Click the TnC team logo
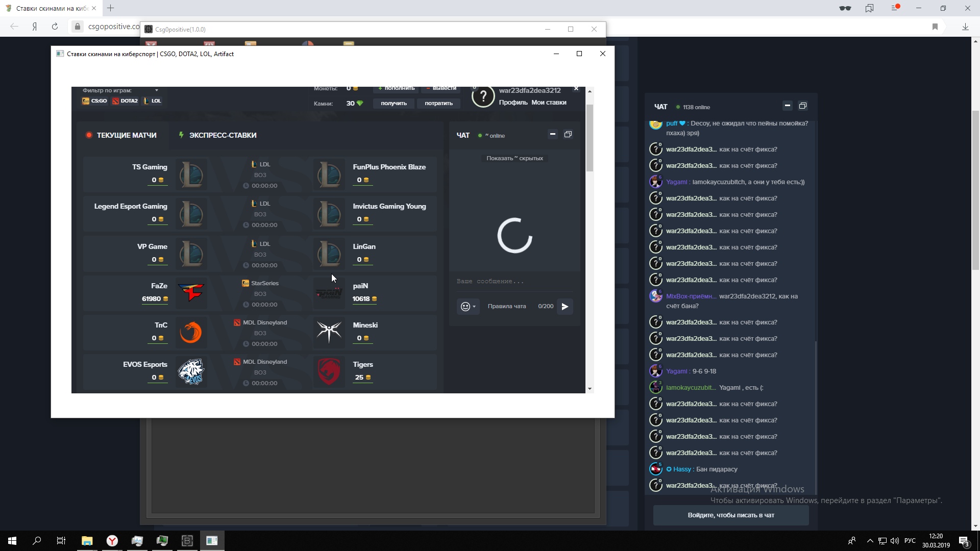 coord(191,332)
